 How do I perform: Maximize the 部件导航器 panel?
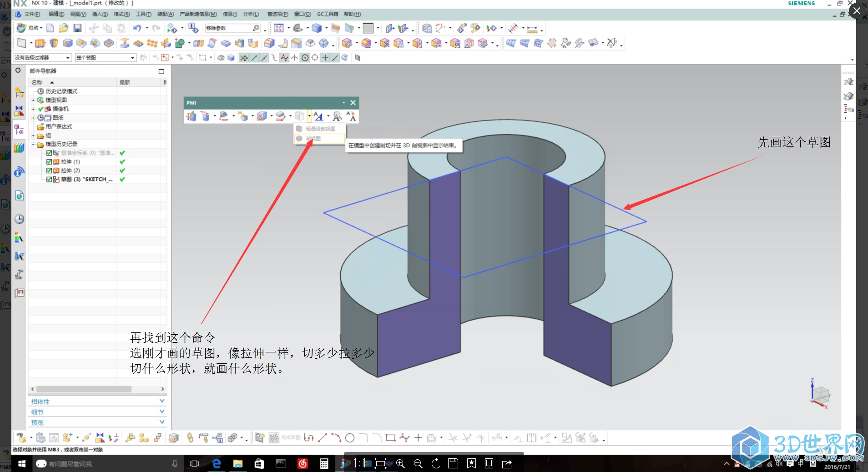coord(161,71)
